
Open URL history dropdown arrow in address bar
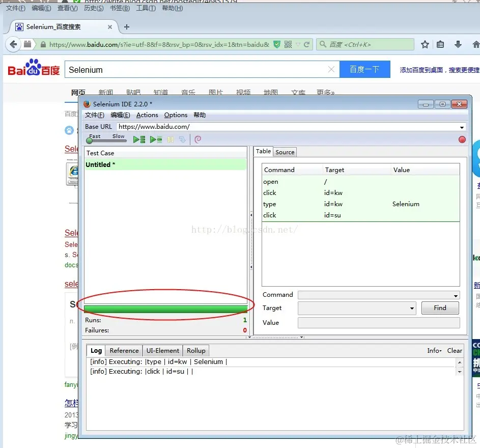[x=298, y=45]
